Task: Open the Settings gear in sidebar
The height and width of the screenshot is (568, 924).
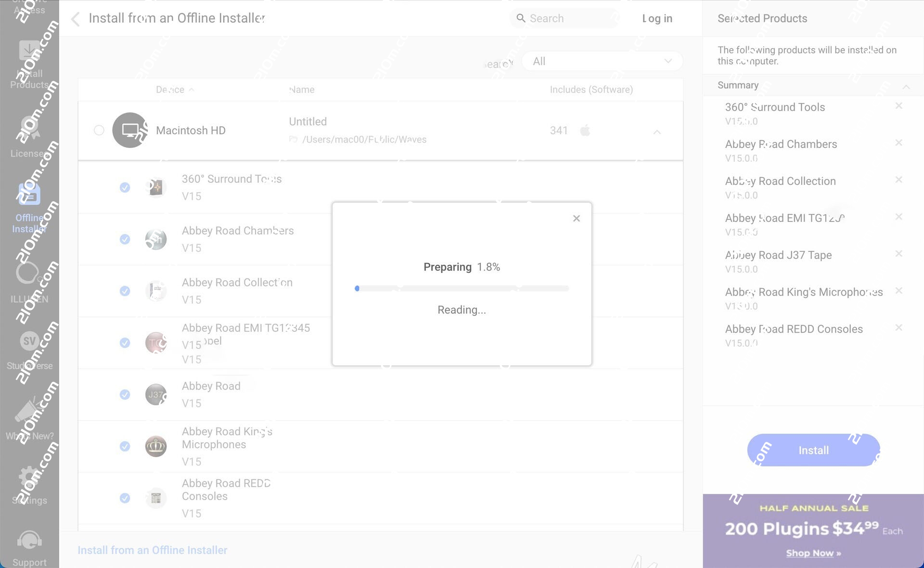Action: [x=29, y=477]
